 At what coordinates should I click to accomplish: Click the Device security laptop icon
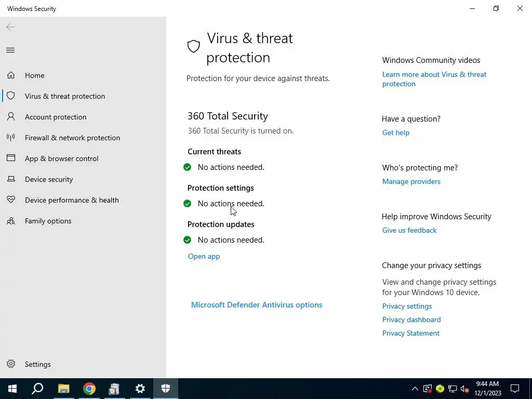11,179
